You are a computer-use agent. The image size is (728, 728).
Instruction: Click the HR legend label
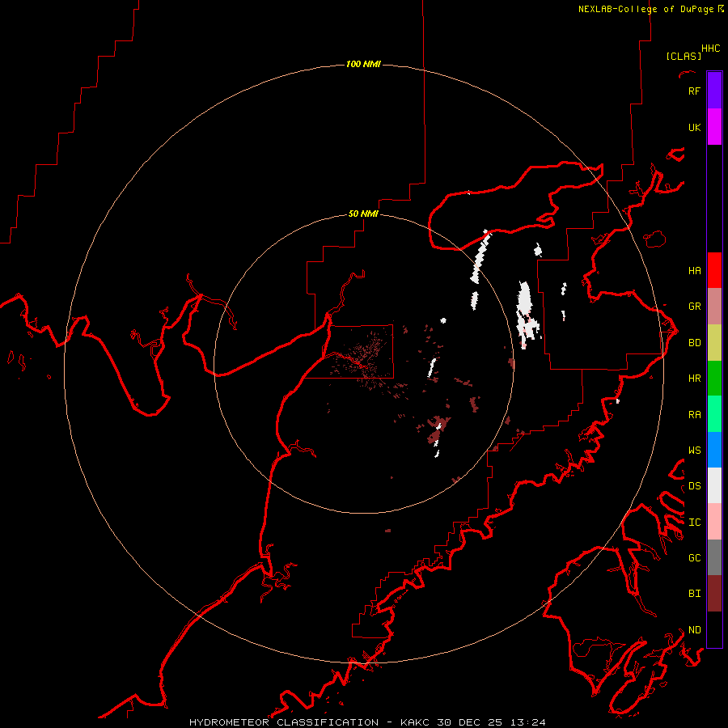pos(694,379)
